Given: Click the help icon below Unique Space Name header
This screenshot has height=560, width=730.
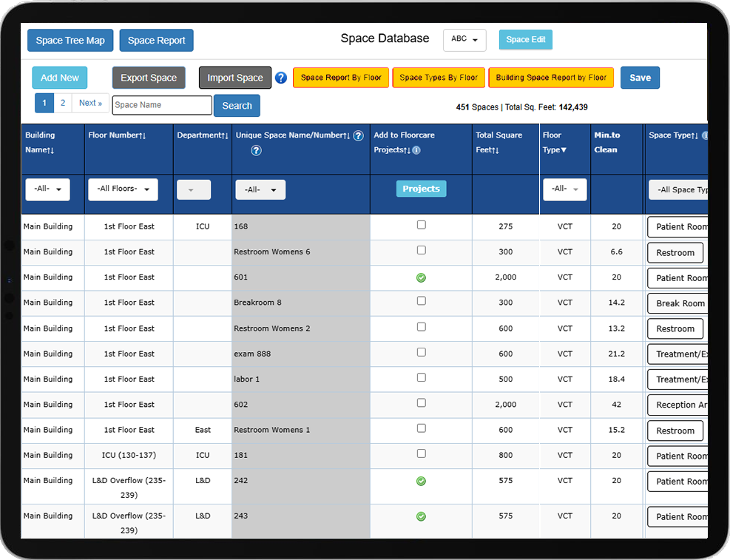Looking at the screenshot, I should coord(256,150).
